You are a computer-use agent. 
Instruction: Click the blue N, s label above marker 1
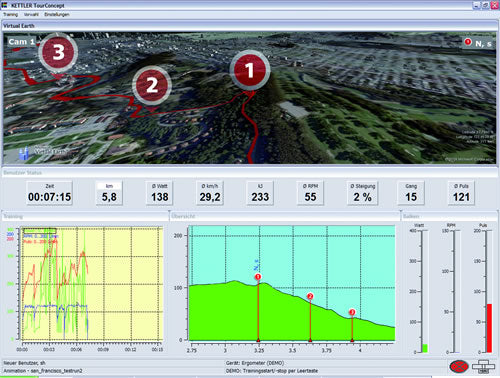coord(256,265)
